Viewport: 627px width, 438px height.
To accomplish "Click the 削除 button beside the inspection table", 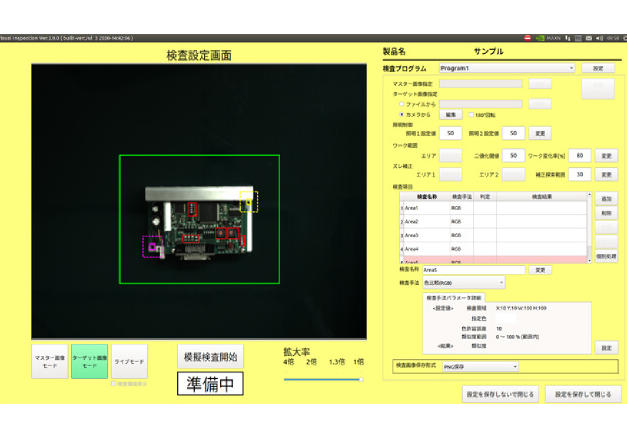I will click(606, 213).
